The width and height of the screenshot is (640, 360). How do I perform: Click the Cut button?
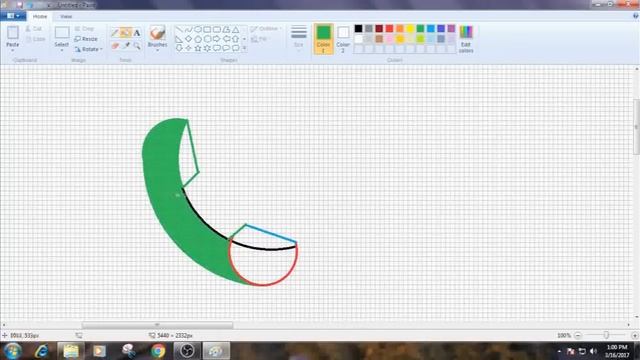pyautogui.click(x=33, y=29)
